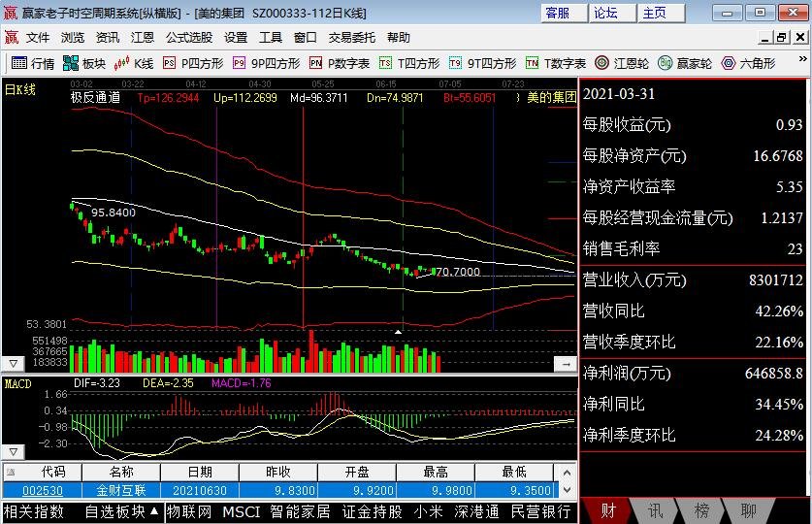Image resolution: width=812 pixels, height=524 pixels.
Task: Click the red 赢 application icon in menu bar
Action: 11,37
